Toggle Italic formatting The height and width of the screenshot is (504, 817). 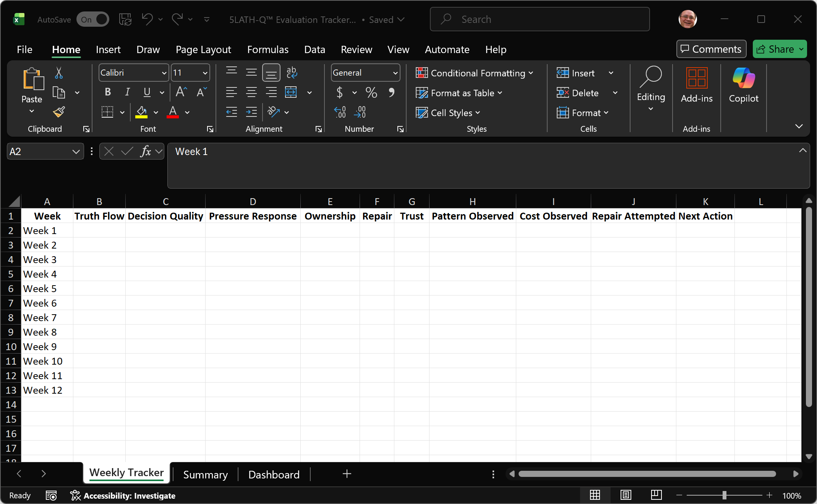click(x=127, y=92)
